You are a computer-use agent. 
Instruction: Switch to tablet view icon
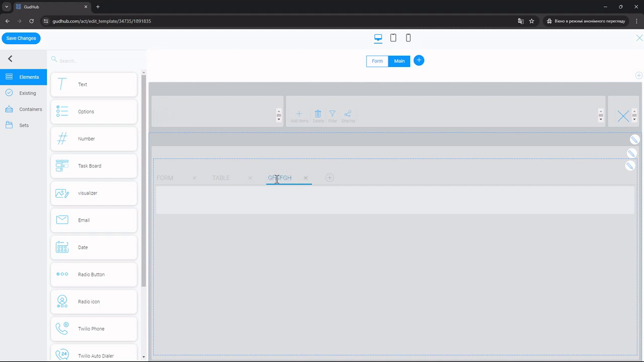(393, 38)
